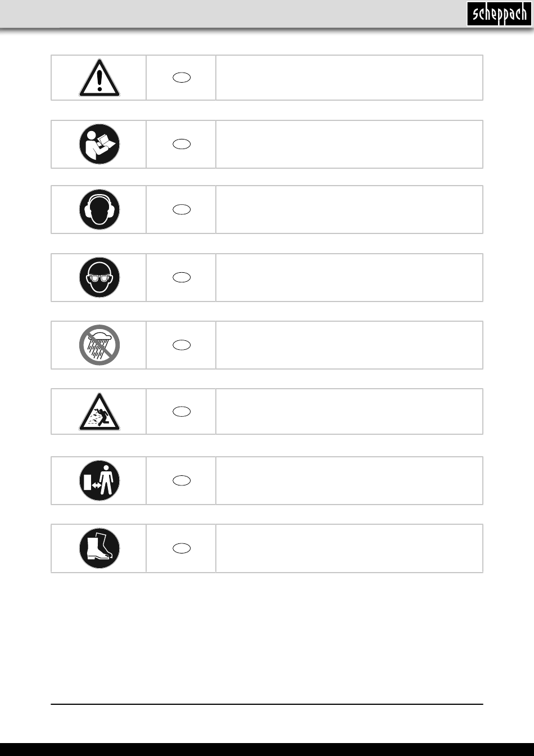Viewport: 534px width, 756px height.
Task: Click the scheppach logo
Action: (x=499, y=13)
